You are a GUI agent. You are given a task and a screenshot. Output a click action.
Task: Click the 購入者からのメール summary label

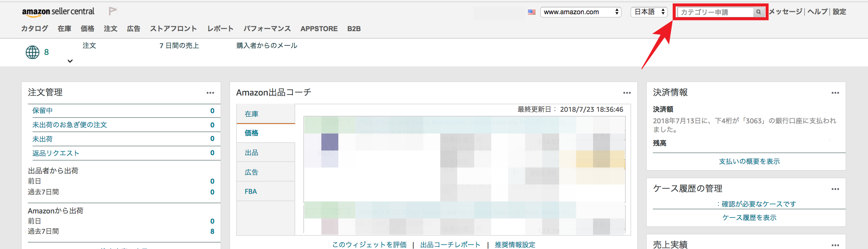(x=267, y=46)
